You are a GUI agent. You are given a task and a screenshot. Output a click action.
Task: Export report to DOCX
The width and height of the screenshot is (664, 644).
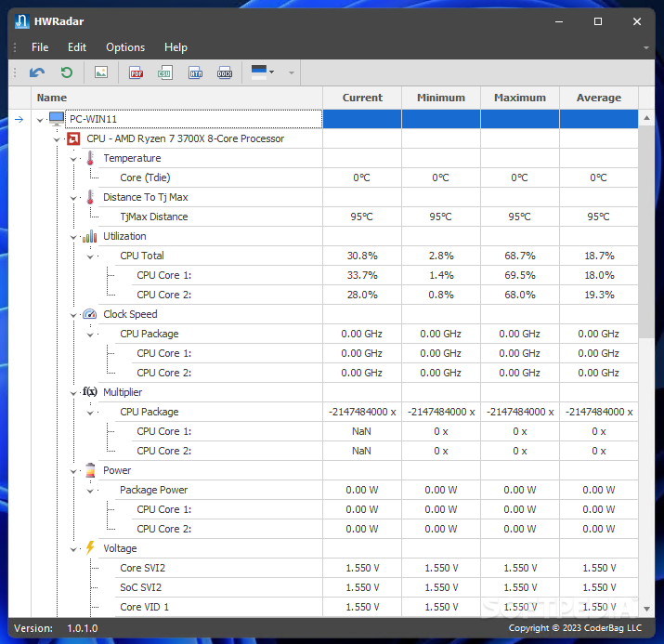click(225, 72)
